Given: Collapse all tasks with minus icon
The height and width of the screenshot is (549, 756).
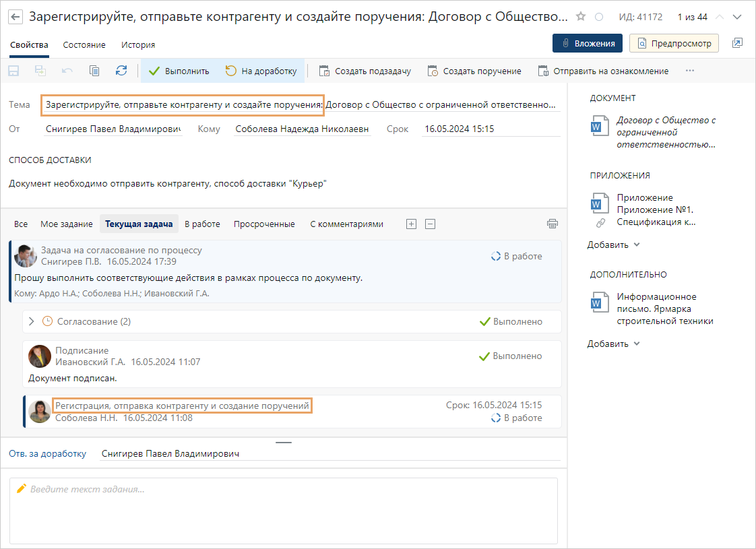Looking at the screenshot, I should tap(431, 224).
